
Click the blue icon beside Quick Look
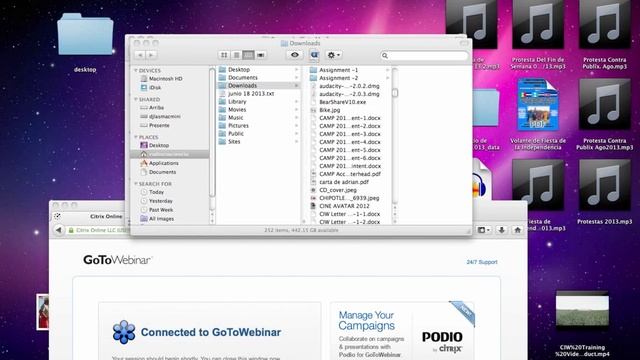coord(314,55)
